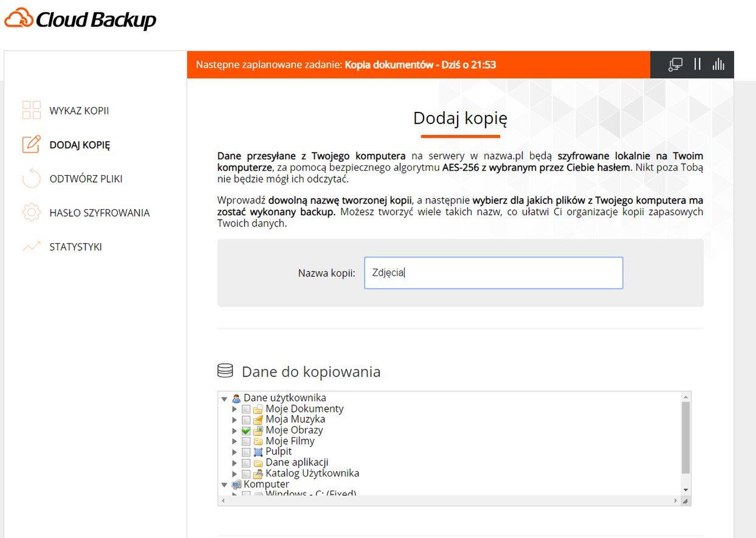Click the STATYSTYKI trend line icon
The image size is (756, 538).
[x=32, y=247]
